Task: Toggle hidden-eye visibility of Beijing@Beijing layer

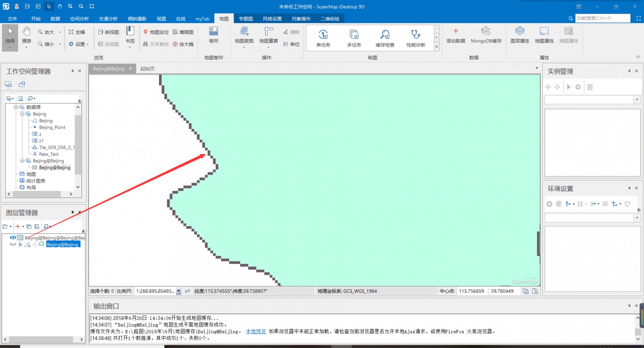Action: (13, 244)
